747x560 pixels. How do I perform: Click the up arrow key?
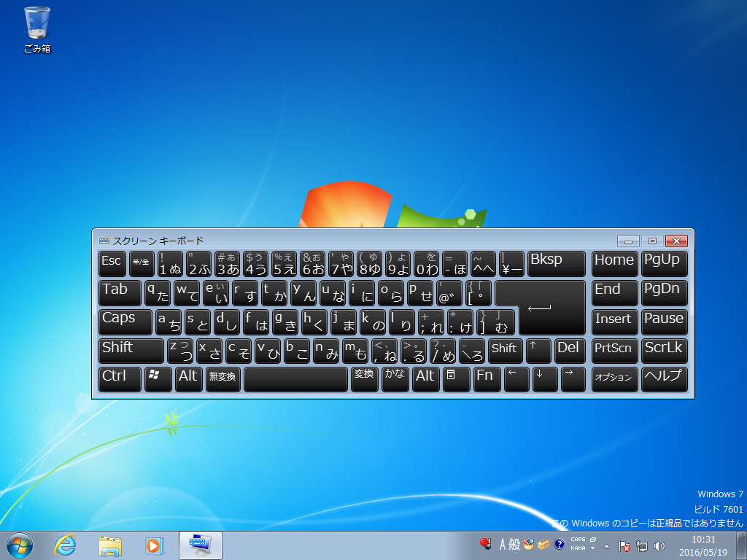coord(538,351)
